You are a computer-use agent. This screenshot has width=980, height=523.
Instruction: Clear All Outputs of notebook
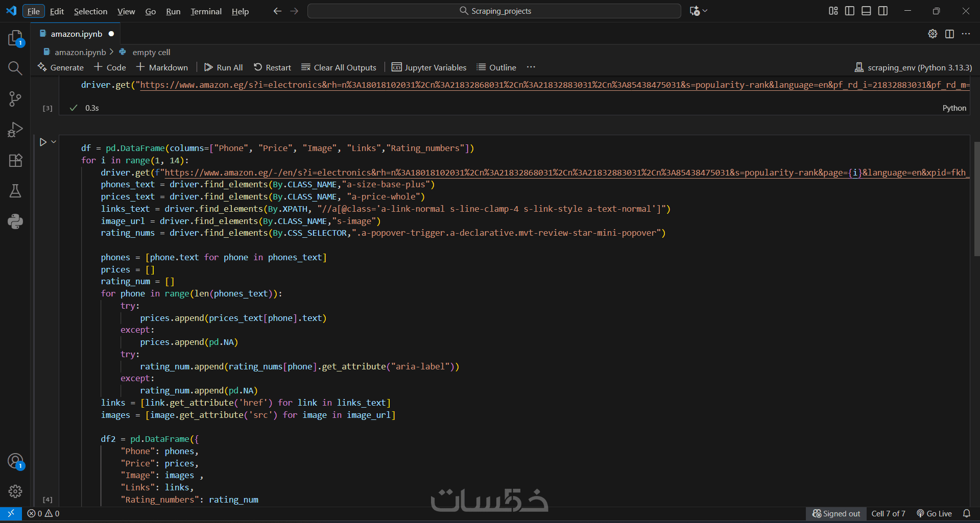[339, 67]
